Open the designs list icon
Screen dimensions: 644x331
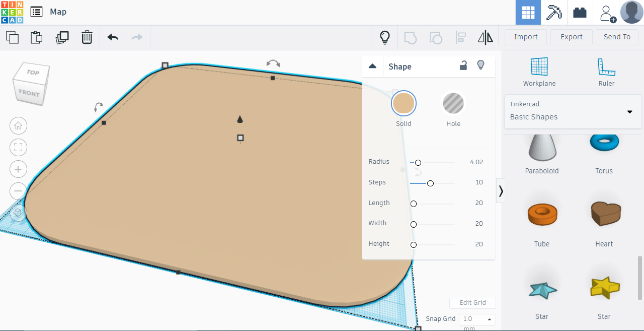tap(36, 12)
